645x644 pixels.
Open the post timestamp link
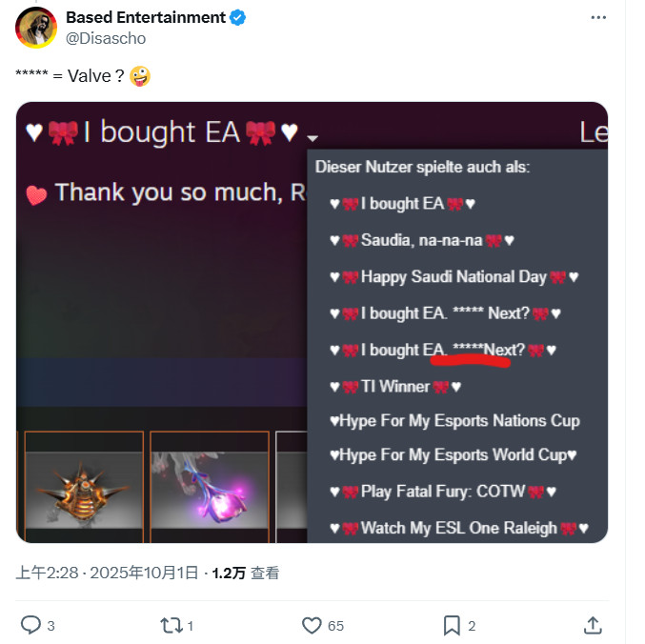tap(108, 573)
